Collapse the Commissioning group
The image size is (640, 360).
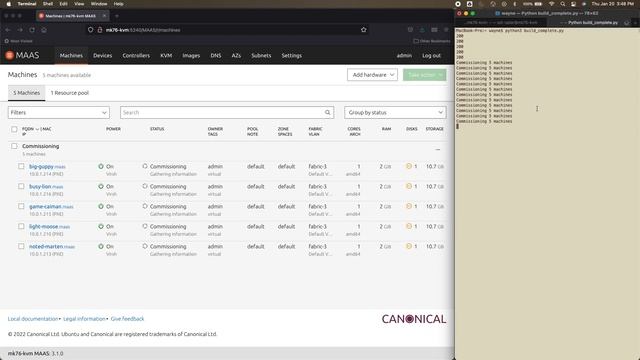438,149
